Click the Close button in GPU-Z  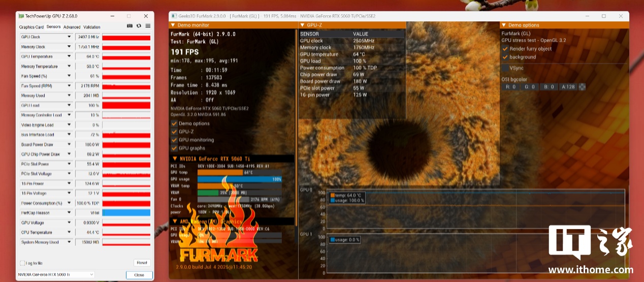(x=139, y=275)
